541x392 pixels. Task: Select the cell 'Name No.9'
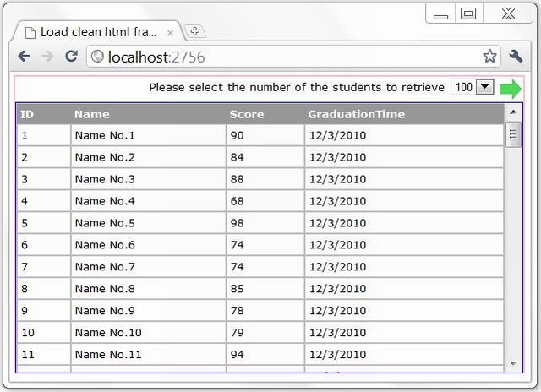click(x=149, y=311)
